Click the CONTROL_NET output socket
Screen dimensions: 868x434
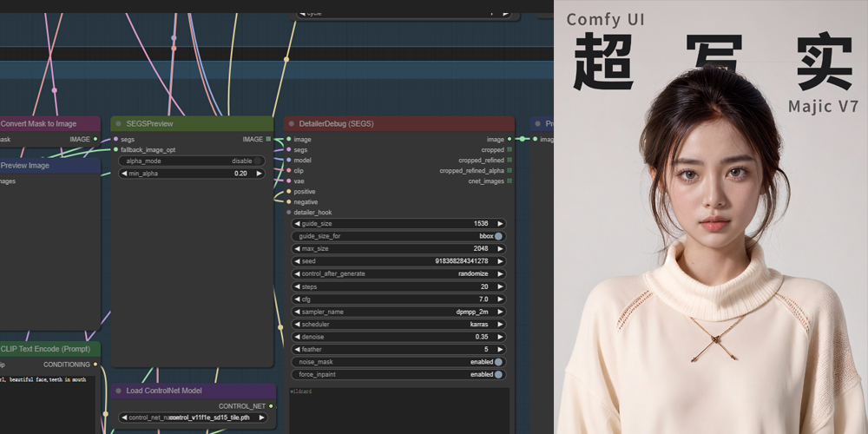271,406
